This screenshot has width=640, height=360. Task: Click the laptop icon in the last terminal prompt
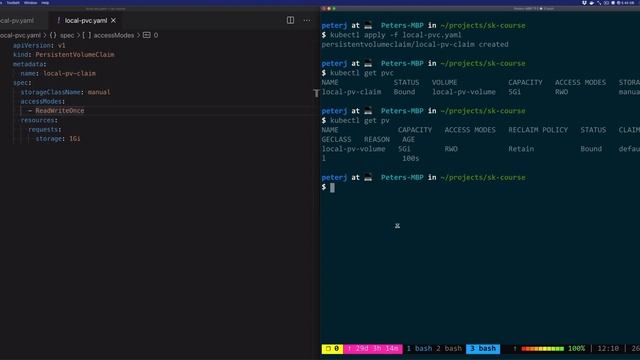pos(368,178)
